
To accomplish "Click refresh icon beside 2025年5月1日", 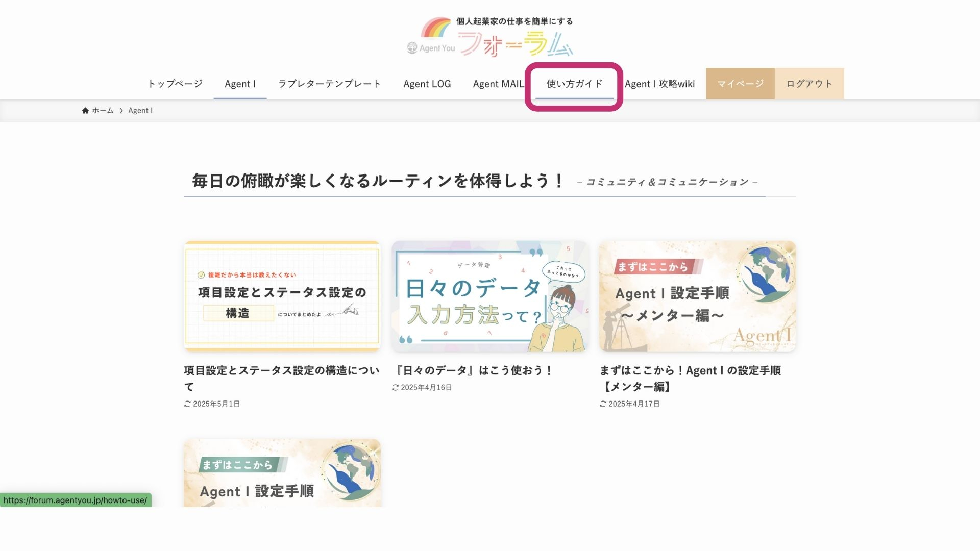I will click(x=187, y=404).
